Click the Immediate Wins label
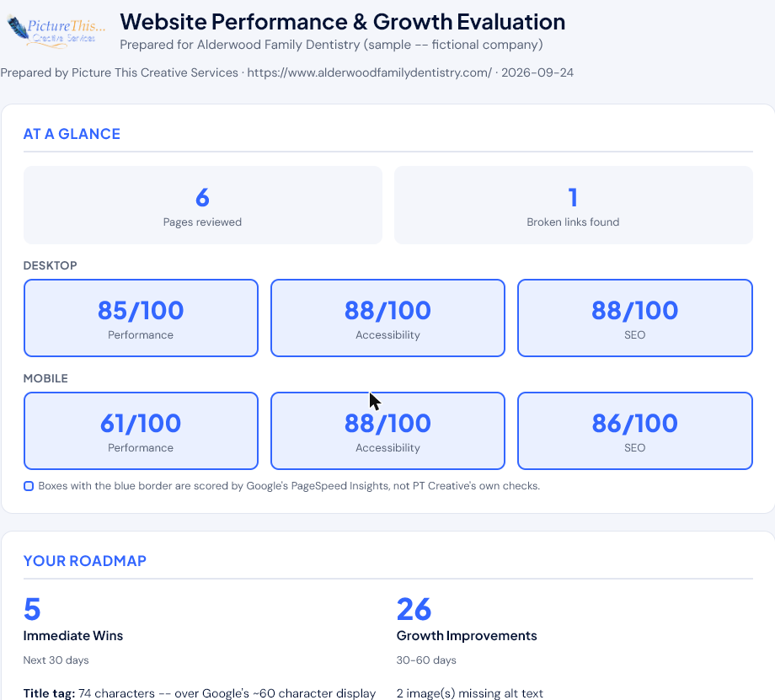 point(73,636)
